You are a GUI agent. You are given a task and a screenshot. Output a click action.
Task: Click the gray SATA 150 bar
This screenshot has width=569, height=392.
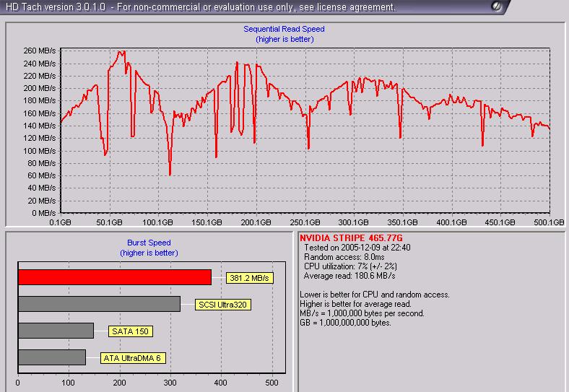click(56, 331)
